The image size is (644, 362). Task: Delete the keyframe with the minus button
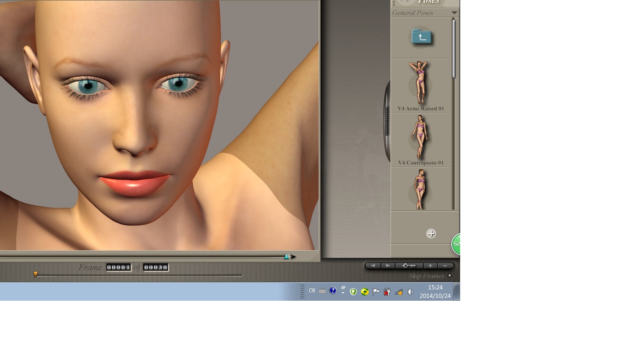[446, 266]
